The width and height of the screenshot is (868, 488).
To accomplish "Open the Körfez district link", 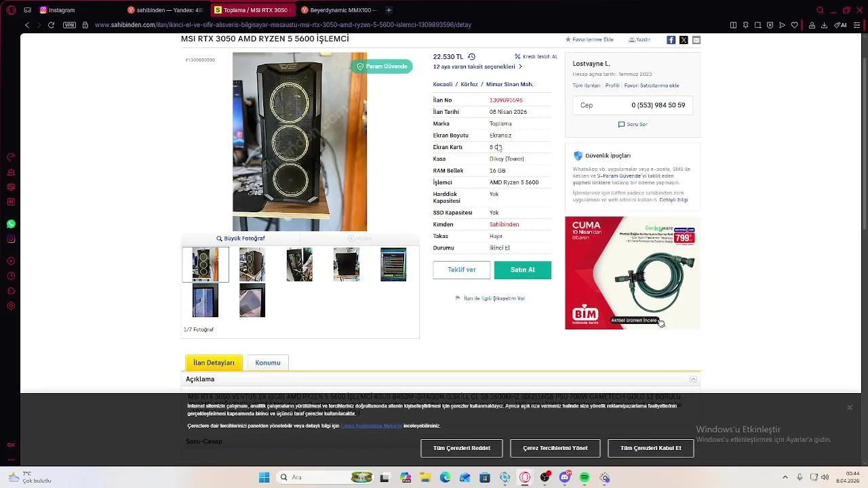I will [469, 85].
